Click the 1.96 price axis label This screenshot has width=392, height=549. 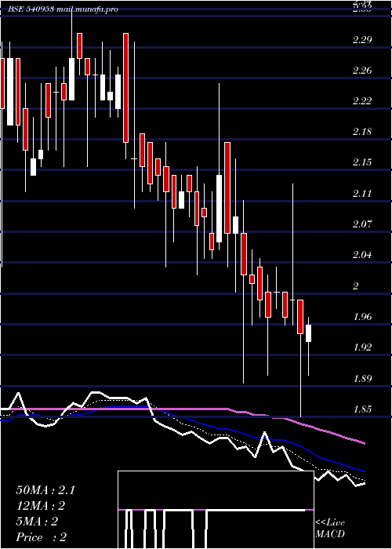[362, 317]
